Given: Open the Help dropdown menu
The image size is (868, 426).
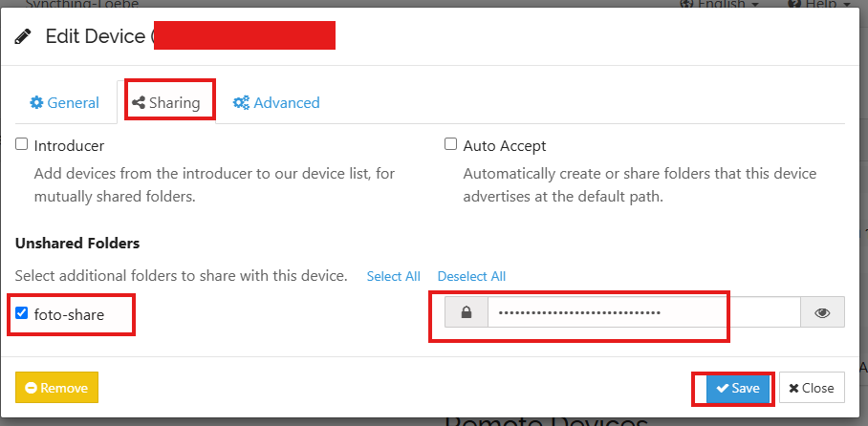Looking at the screenshot, I should click(818, 5).
